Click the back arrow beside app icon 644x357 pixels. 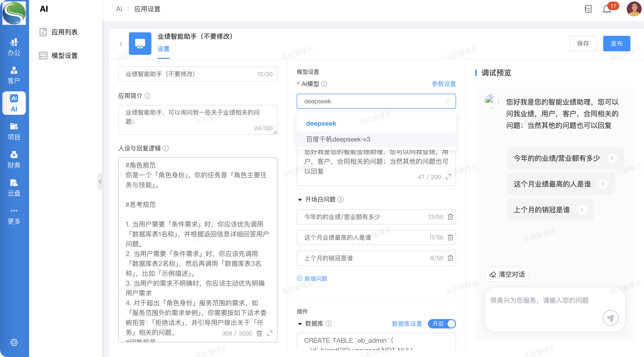(121, 44)
